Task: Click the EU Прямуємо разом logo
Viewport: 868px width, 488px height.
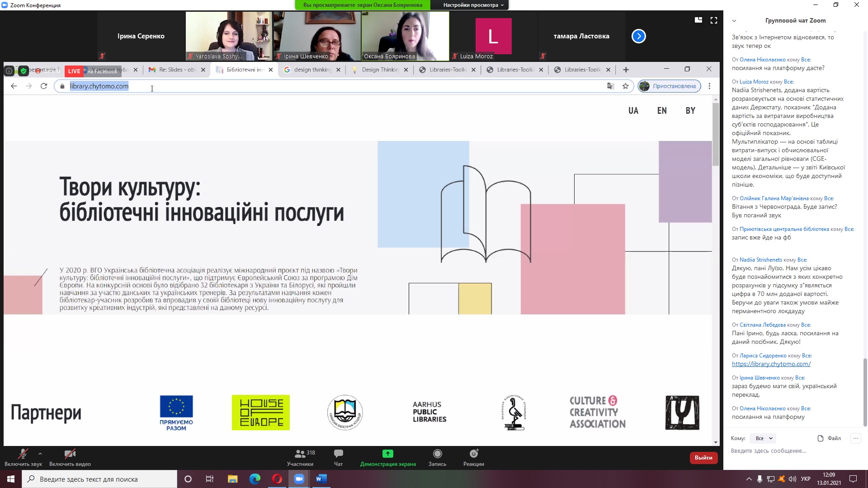Action: coord(176,413)
